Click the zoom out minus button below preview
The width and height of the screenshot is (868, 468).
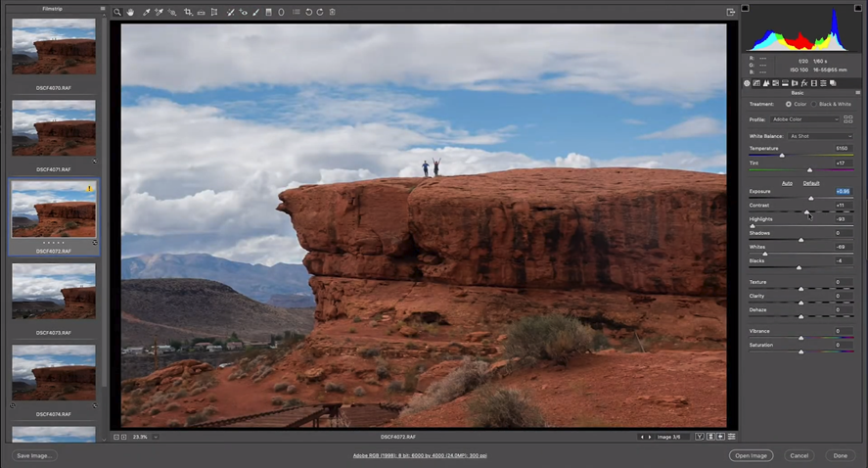116,437
